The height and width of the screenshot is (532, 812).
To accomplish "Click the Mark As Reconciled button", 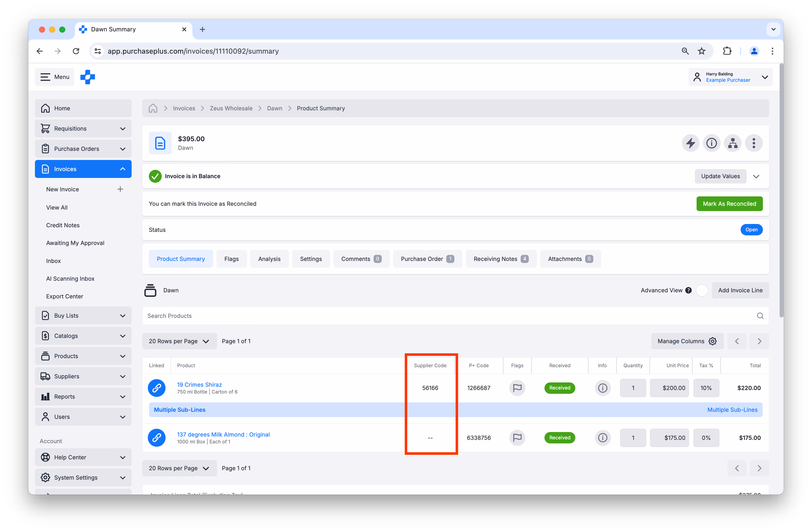I will click(729, 204).
